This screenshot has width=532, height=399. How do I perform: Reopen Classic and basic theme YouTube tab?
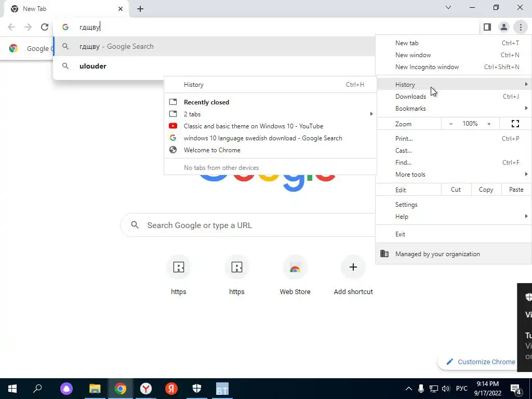point(270,126)
